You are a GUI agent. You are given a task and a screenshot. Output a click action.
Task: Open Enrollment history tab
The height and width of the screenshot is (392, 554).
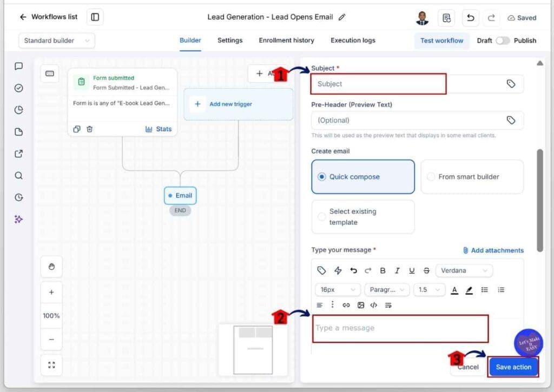pyautogui.click(x=287, y=40)
